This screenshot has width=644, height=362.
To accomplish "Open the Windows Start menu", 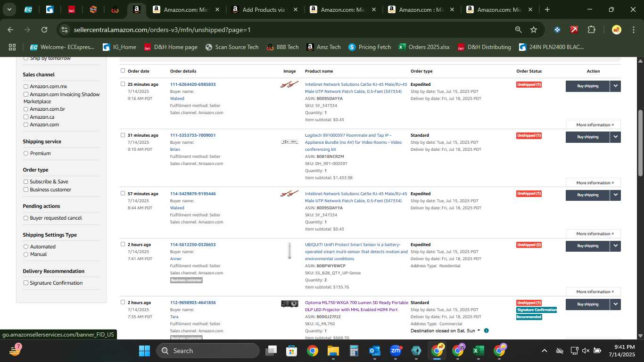I will 144,351.
